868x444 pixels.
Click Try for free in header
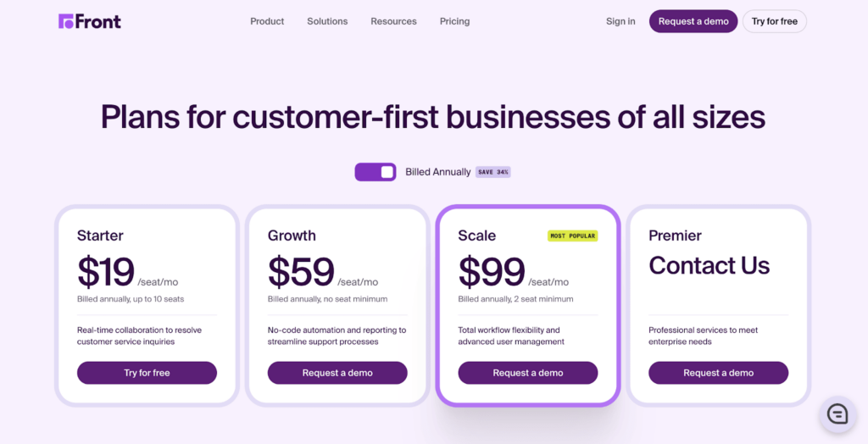click(x=774, y=21)
